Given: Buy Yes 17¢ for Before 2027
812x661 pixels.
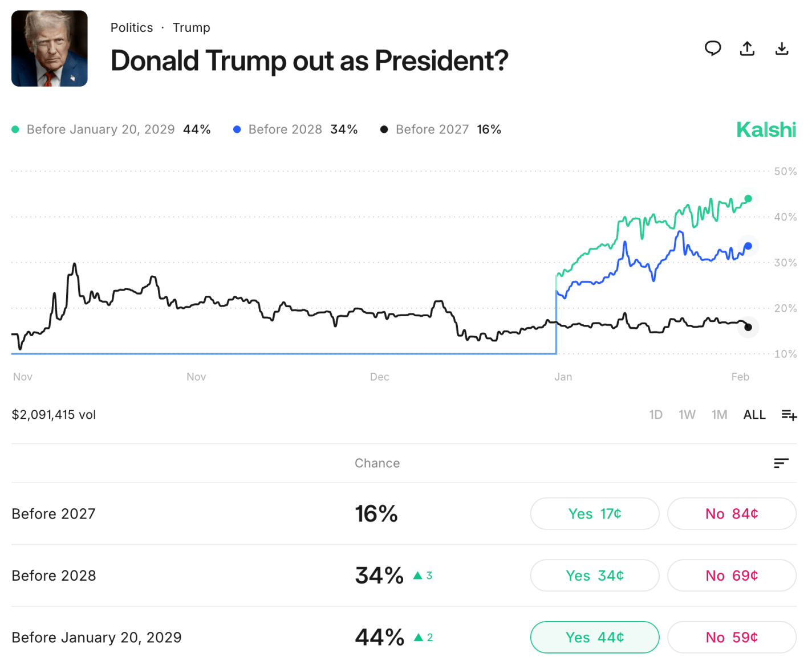Looking at the screenshot, I should (595, 514).
